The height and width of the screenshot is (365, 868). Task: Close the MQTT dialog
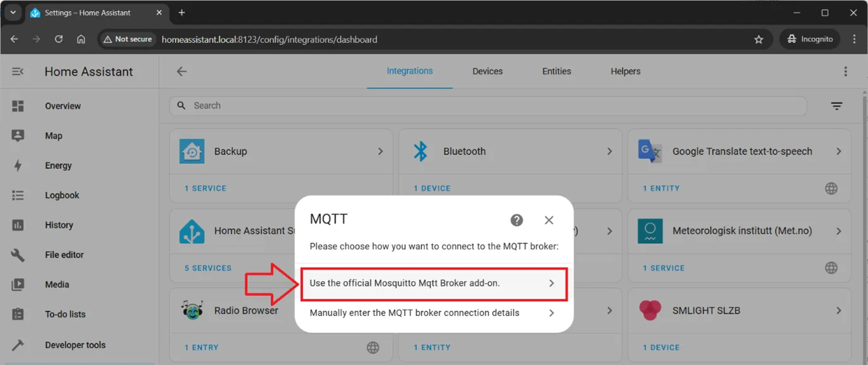click(x=548, y=220)
